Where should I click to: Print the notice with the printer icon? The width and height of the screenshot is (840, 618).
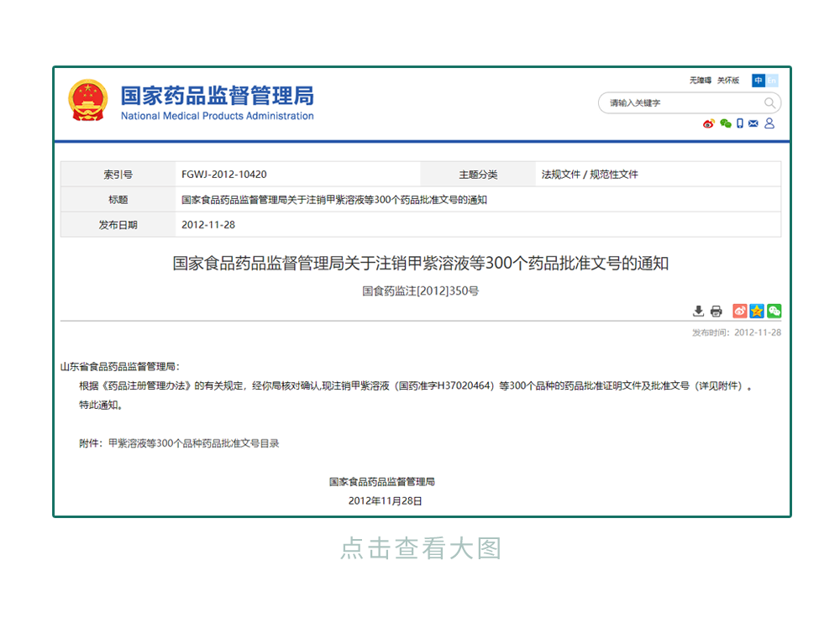(716, 312)
